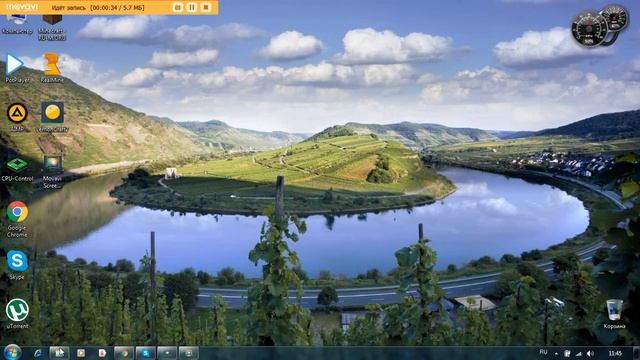The height and width of the screenshot is (360, 640).
Task: Click the Show Desktop strip
Action: pyautogui.click(x=636, y=353)
